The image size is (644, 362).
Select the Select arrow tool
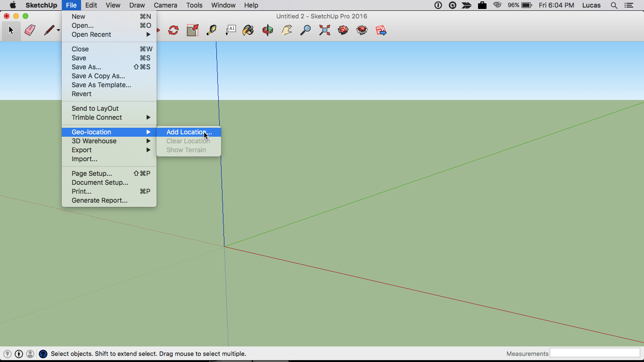click(11, 31)
